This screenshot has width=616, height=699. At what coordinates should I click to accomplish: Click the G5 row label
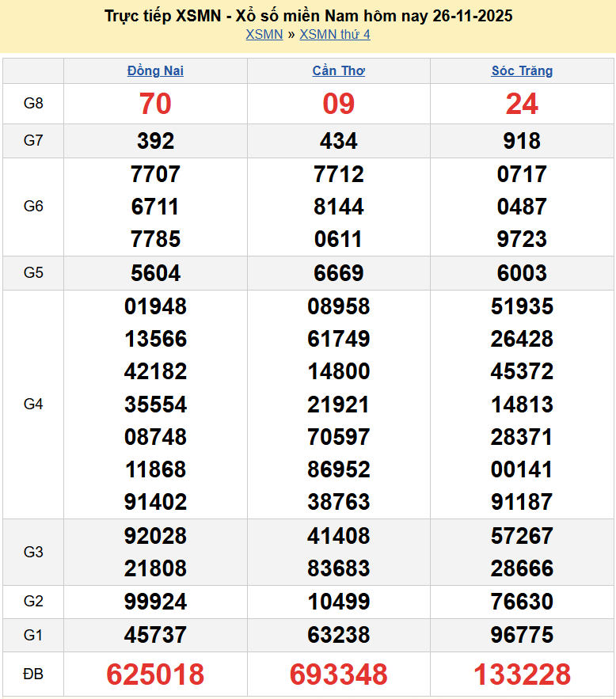(x=33, y=273)
